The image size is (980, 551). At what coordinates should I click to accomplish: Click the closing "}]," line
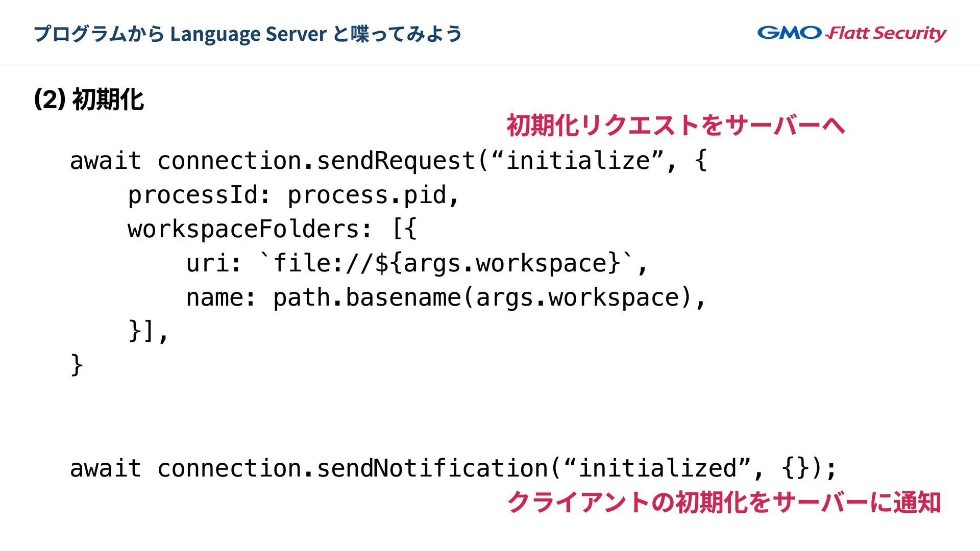click(x=148, y=332)
